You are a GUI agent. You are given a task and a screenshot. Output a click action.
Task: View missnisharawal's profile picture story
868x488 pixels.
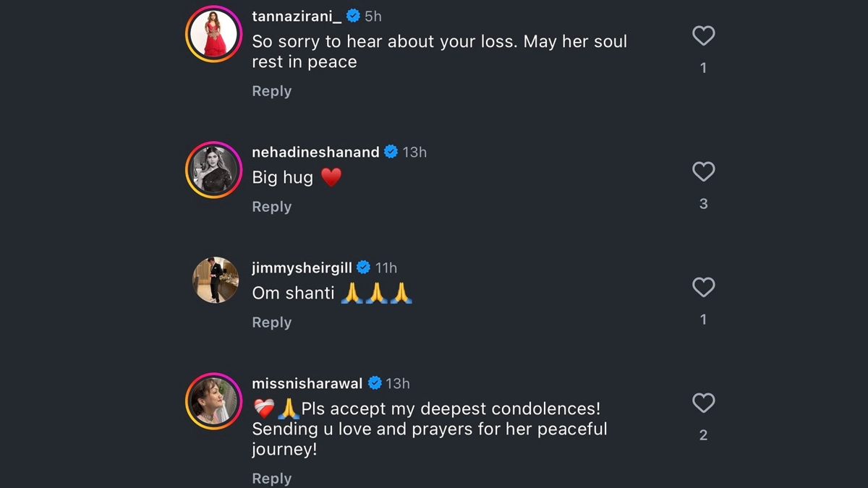tap(213, 401)
